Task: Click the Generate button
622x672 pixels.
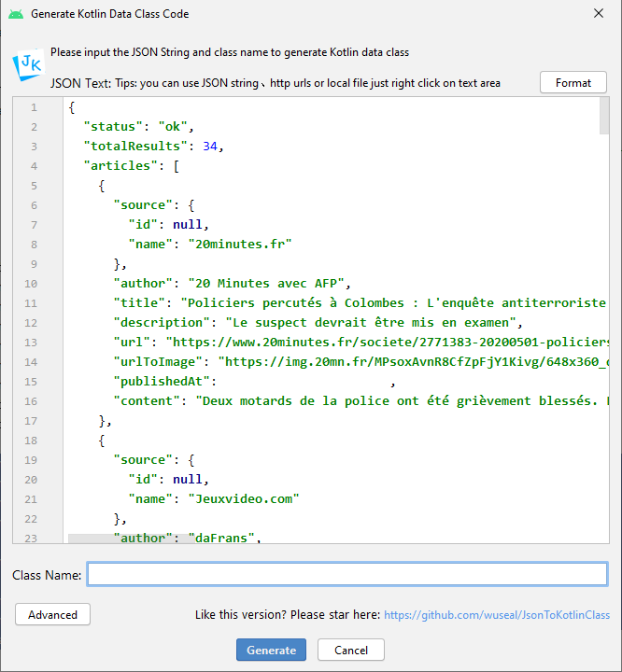Action: (271, 650)
